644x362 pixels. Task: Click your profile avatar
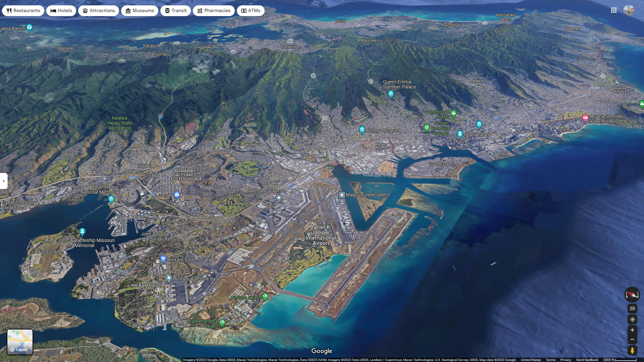click(x=629, y=10)
